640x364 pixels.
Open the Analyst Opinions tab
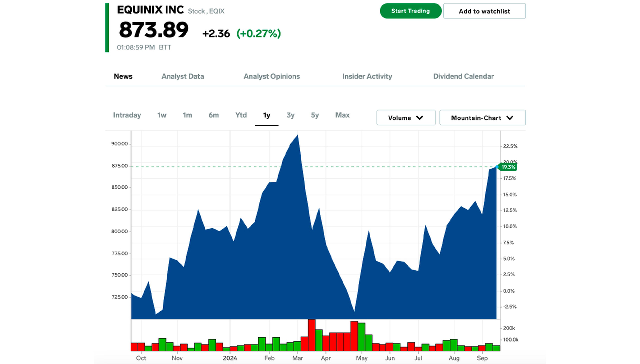click(x=271, y=76)
